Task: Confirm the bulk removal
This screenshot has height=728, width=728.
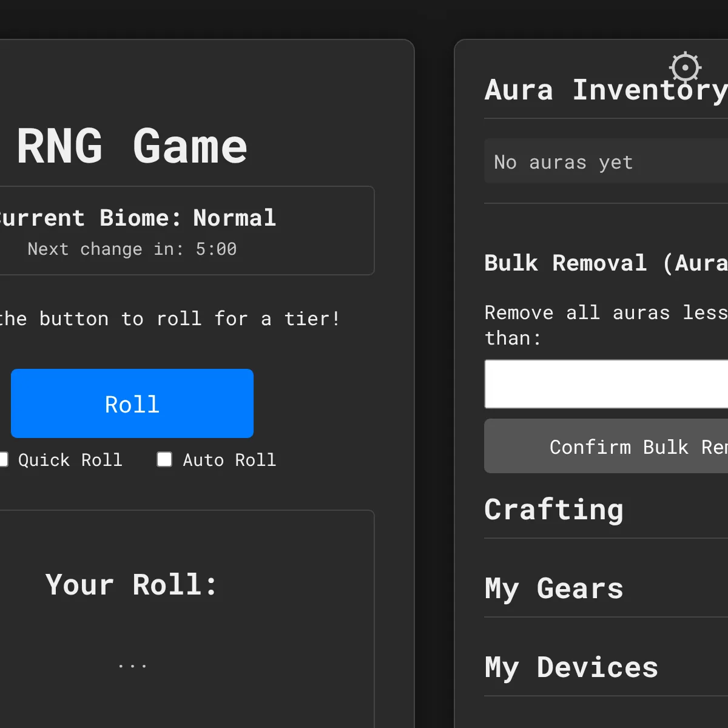Action: tap(606, 446)
